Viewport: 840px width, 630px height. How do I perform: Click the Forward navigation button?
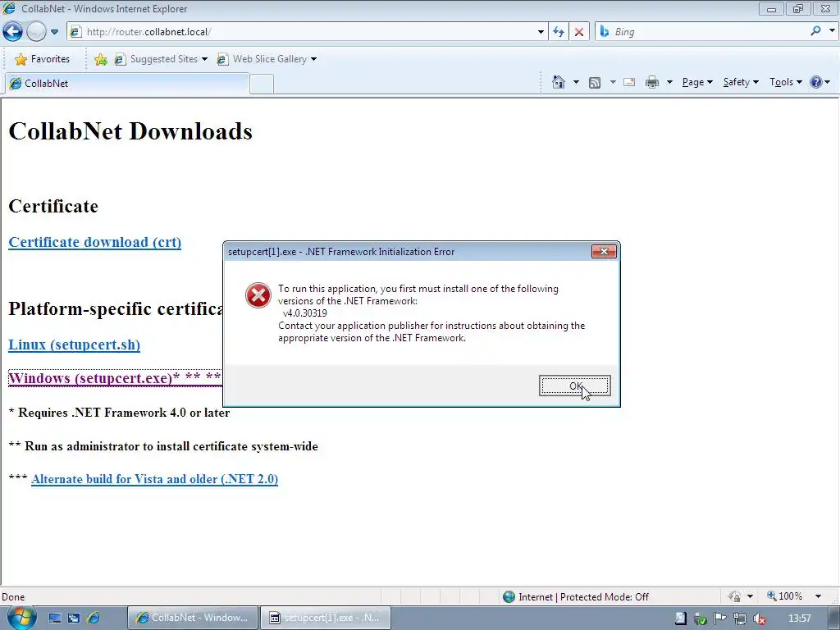[36, 32]
